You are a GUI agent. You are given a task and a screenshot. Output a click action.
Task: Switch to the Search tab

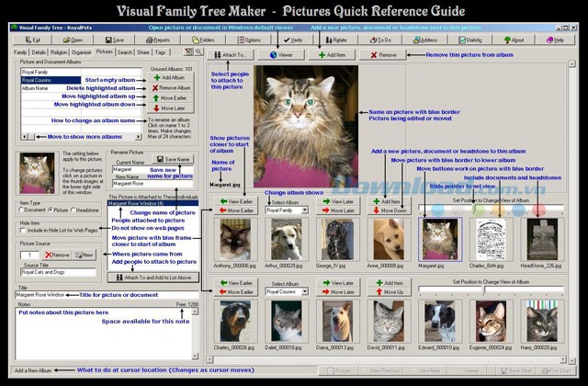125,52
